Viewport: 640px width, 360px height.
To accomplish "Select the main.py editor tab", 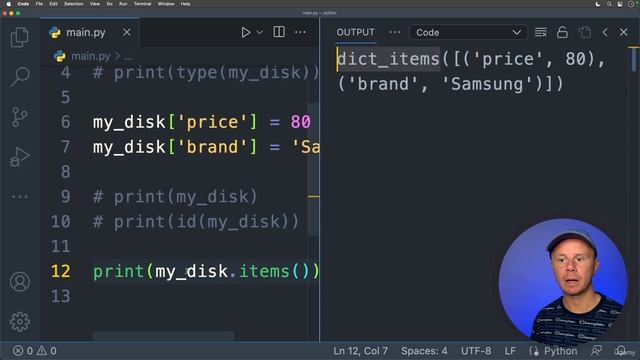I will tap(89, 32).
